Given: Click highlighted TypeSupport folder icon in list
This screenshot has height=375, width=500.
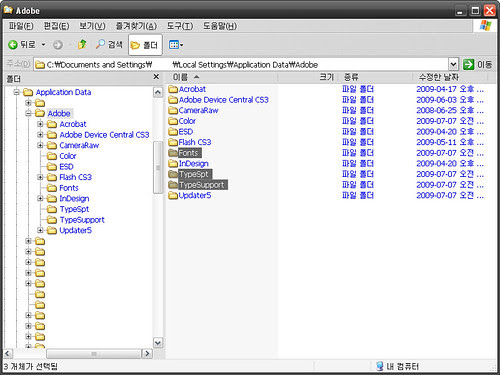Looking at the screenshot, I should coord(173,185).
